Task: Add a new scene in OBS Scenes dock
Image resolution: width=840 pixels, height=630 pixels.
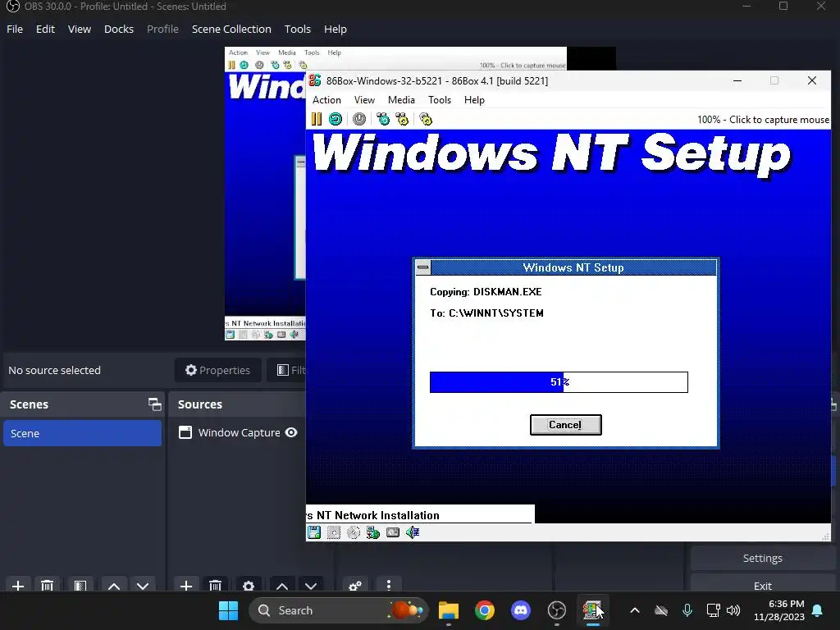Action: click(x=18, y=586)
